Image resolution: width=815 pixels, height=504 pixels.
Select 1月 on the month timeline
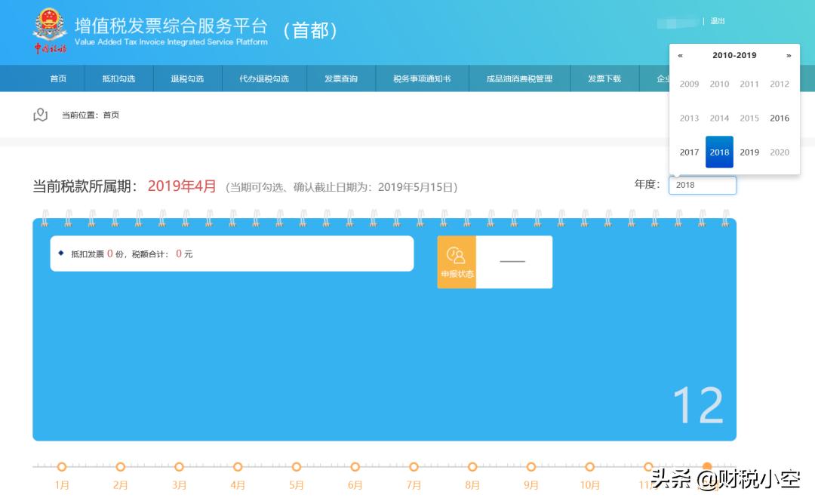click(x=61, y=468)
